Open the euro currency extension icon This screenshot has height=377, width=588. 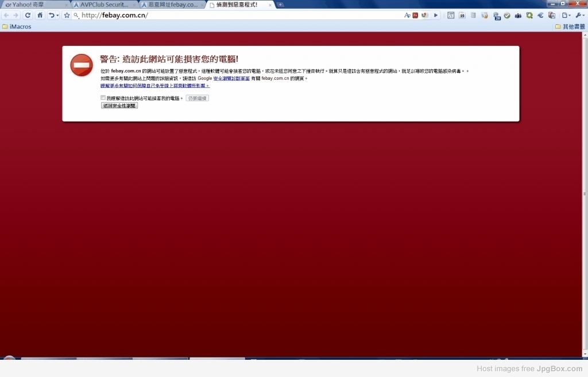pyautogui.click(x=540, y=15)
